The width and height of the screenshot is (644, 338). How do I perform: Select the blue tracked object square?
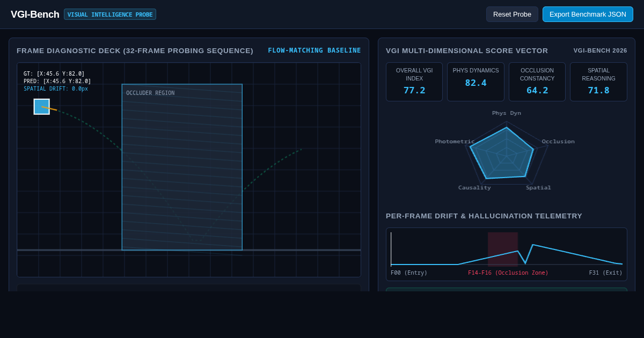(x=42, y=107)
